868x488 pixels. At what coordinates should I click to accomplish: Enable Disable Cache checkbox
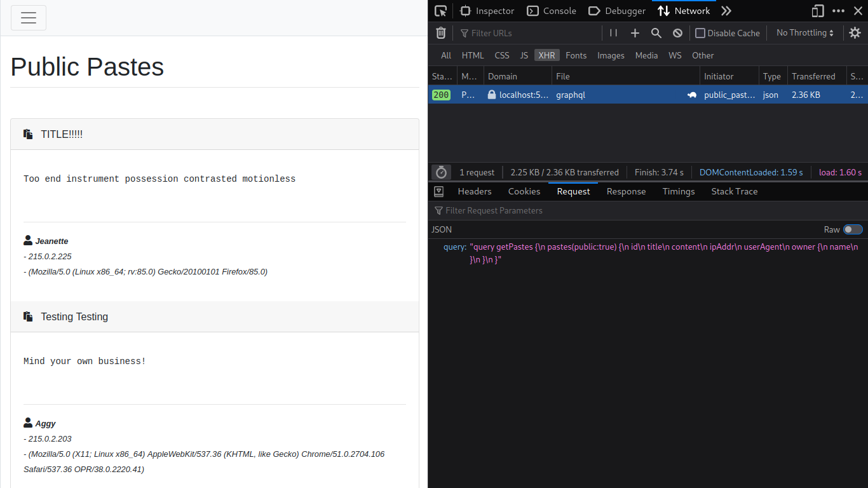click(700, 33)
